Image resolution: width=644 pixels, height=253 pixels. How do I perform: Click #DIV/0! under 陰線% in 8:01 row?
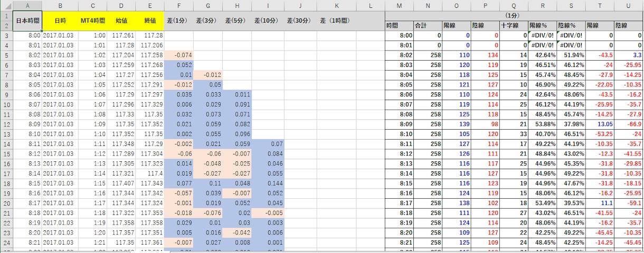[x=571, y=45]
